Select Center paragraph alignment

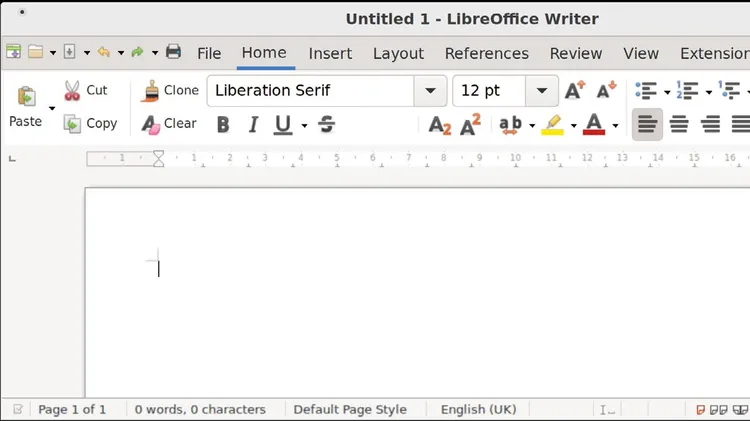point(679,124)
